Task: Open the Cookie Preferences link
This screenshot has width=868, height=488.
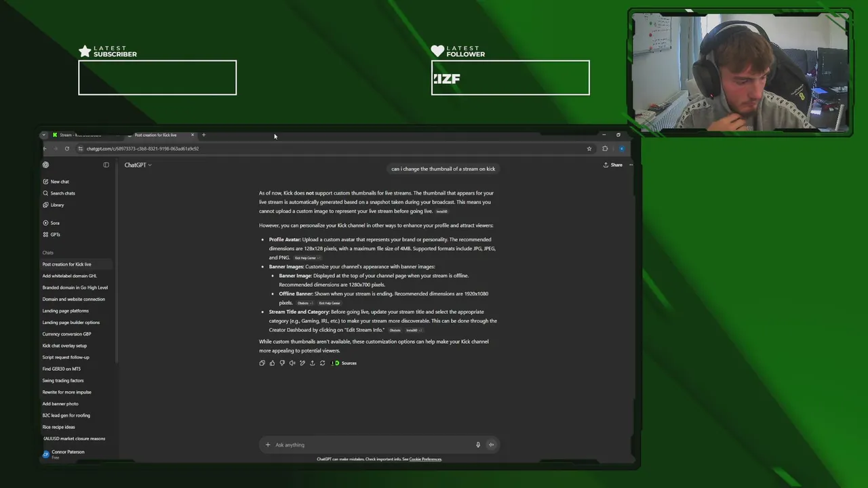Action: [425, 459]
